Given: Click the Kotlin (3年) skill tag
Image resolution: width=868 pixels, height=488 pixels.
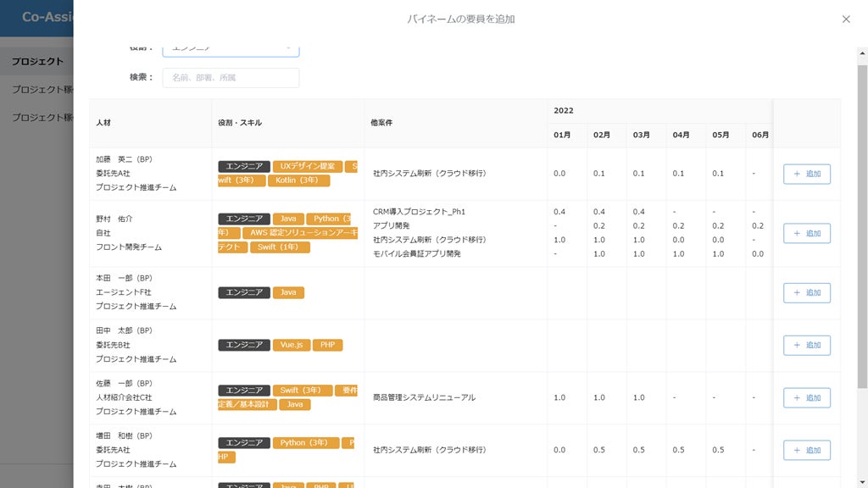Looking at the screenshot, I should (298, 180).
